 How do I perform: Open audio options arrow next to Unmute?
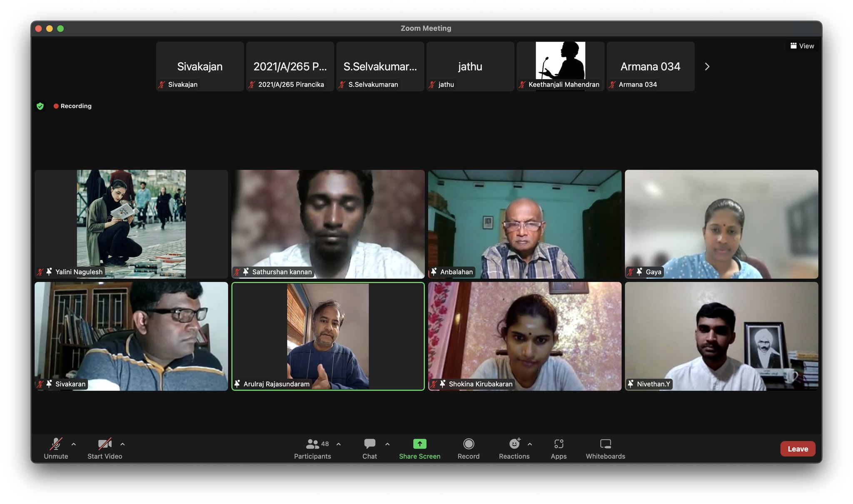click(74, 444)
